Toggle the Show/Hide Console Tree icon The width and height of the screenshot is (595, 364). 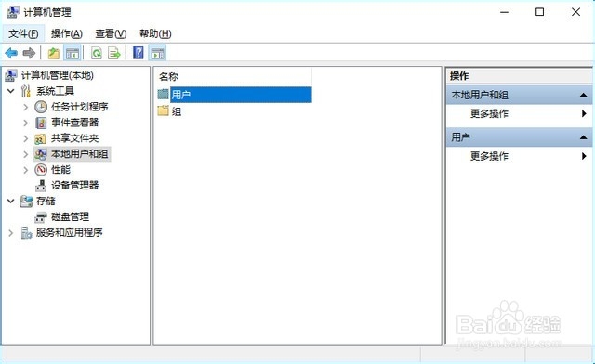coord(73,54)
